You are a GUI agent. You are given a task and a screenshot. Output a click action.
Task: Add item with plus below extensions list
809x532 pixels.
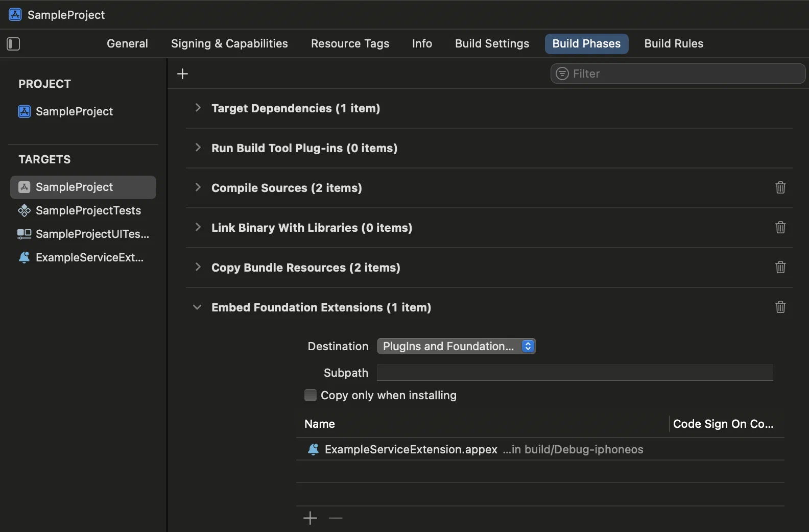[x=310, y=518]
